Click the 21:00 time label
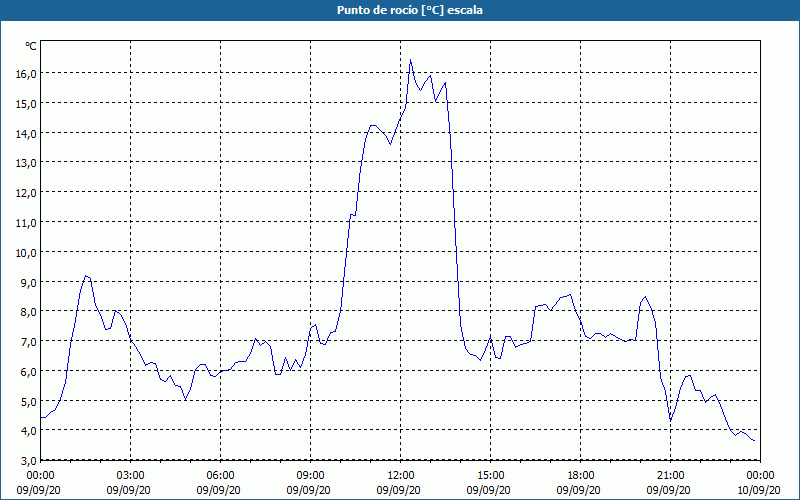Screen dimensions: 800x500 (x=669, y=476)
